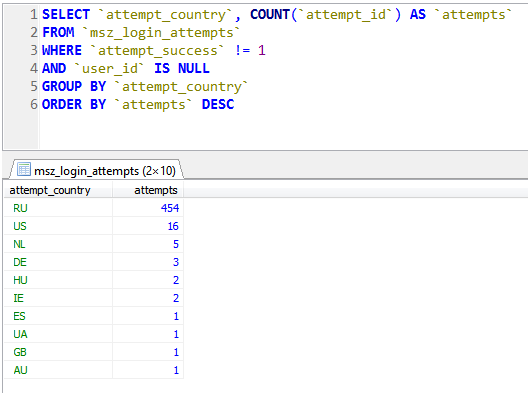
Task: Click attempt_success in the WHERE clause
Action: [157, 51]
